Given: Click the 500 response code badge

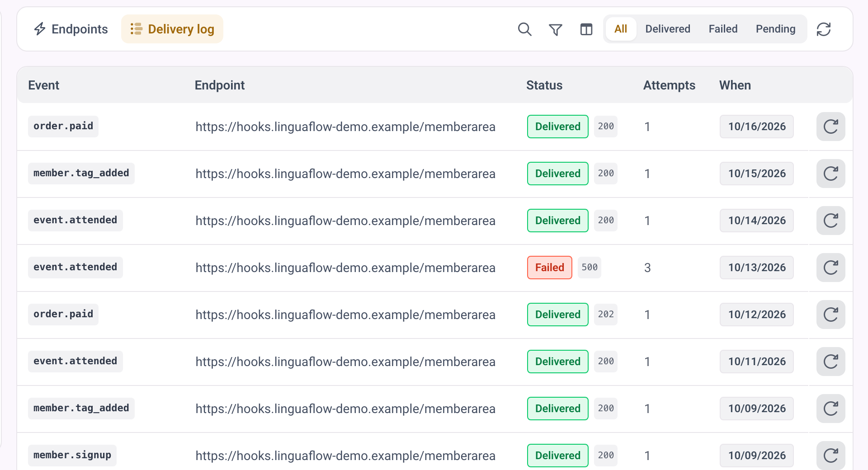Looking at the screenshot, I should point(590,268).
